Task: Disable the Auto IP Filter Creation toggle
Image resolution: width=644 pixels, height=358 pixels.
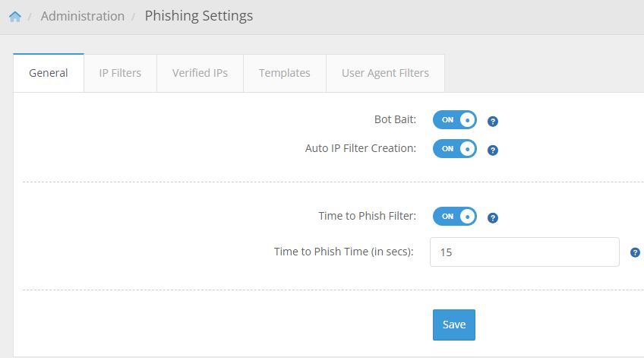Action: click(x=455, y=149)
